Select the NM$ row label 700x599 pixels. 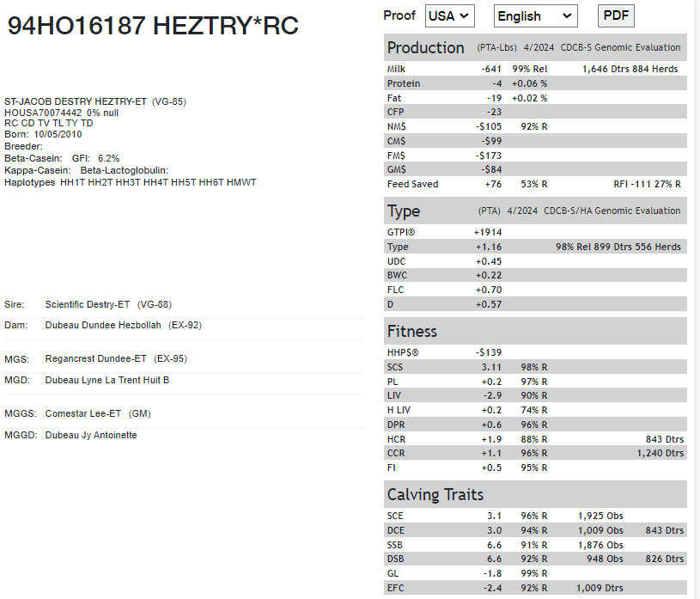pos(397,126)
